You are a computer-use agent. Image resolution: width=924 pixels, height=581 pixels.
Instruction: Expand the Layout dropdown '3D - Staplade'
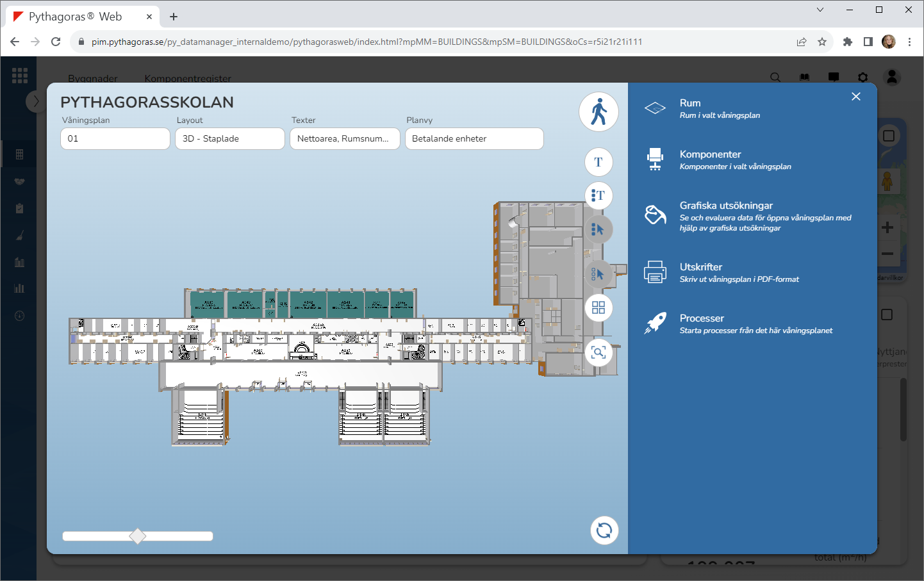[x=229, y=138]
